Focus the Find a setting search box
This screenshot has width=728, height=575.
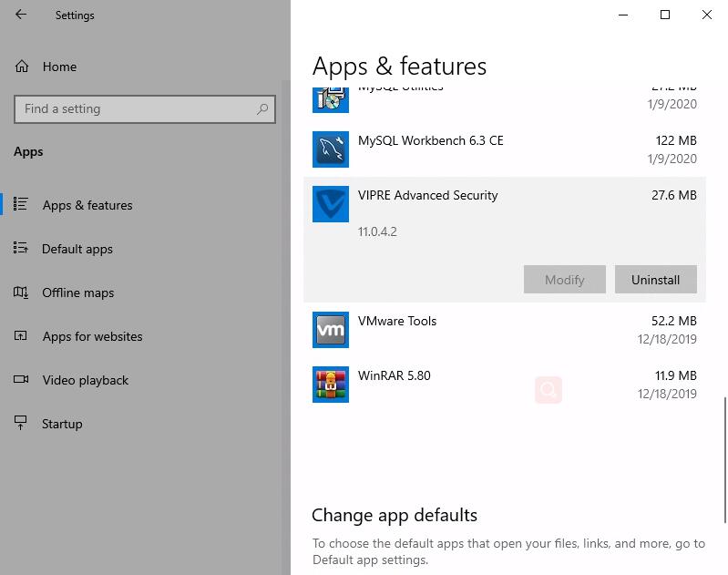click(145, 109)
